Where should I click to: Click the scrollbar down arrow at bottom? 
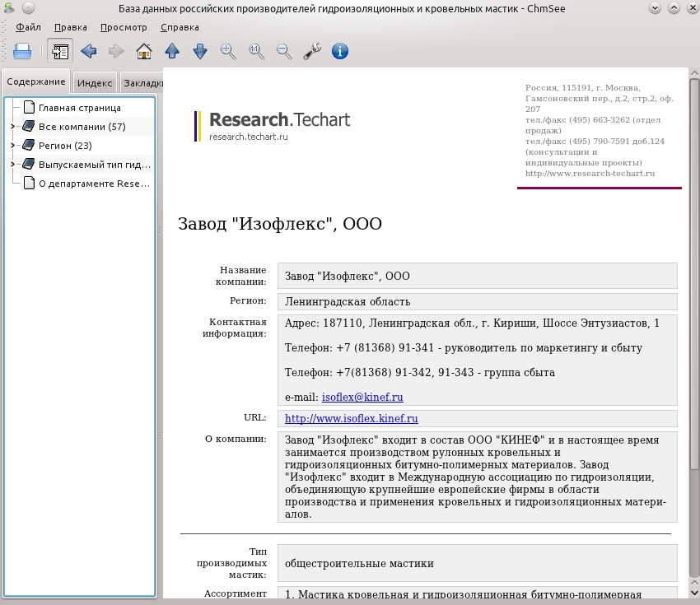pyautogui.click(x=694, y=593)
